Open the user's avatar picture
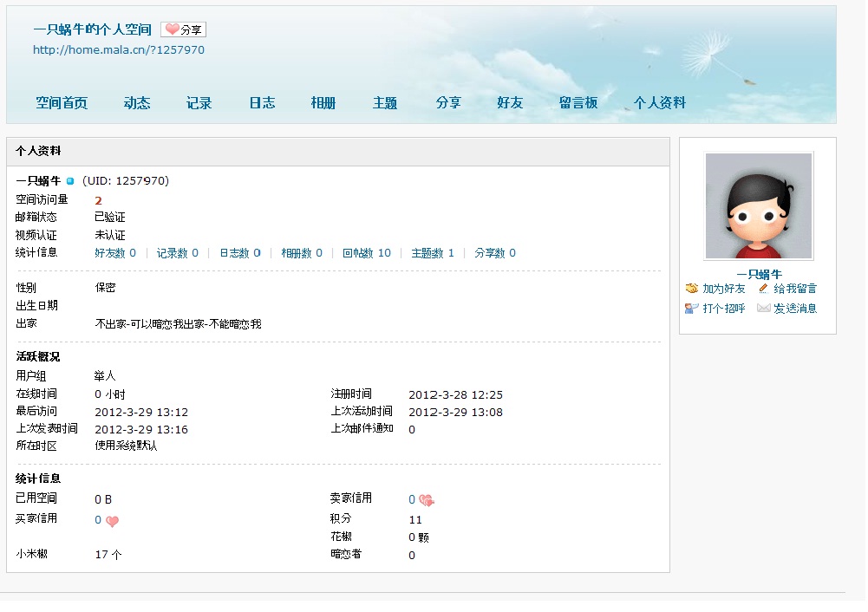 [x=759, y=206]
